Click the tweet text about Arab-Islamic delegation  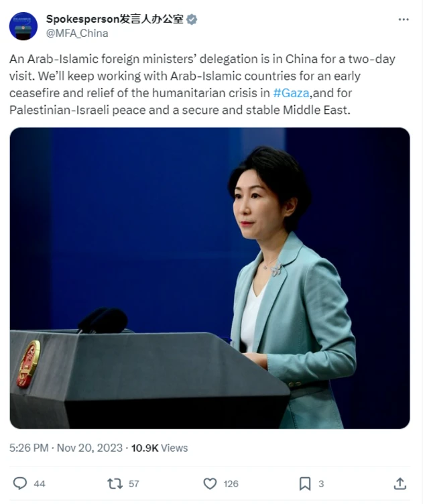202,84
